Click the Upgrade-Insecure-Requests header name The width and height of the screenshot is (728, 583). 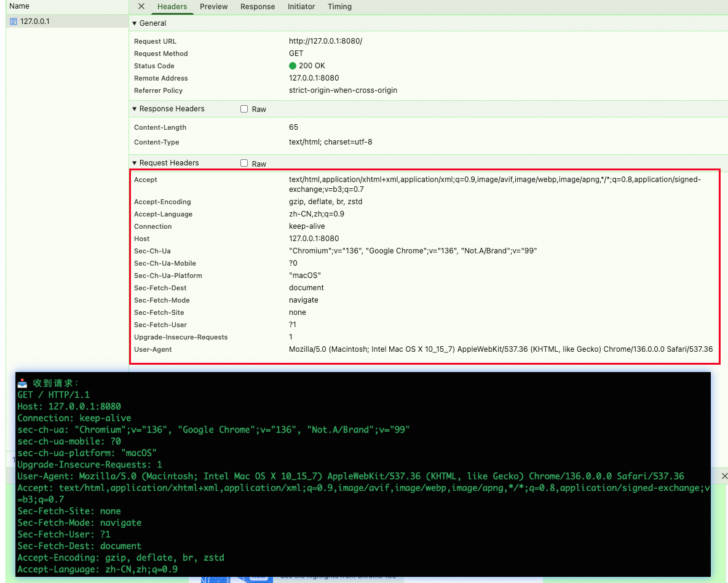(x=181, y=337)
